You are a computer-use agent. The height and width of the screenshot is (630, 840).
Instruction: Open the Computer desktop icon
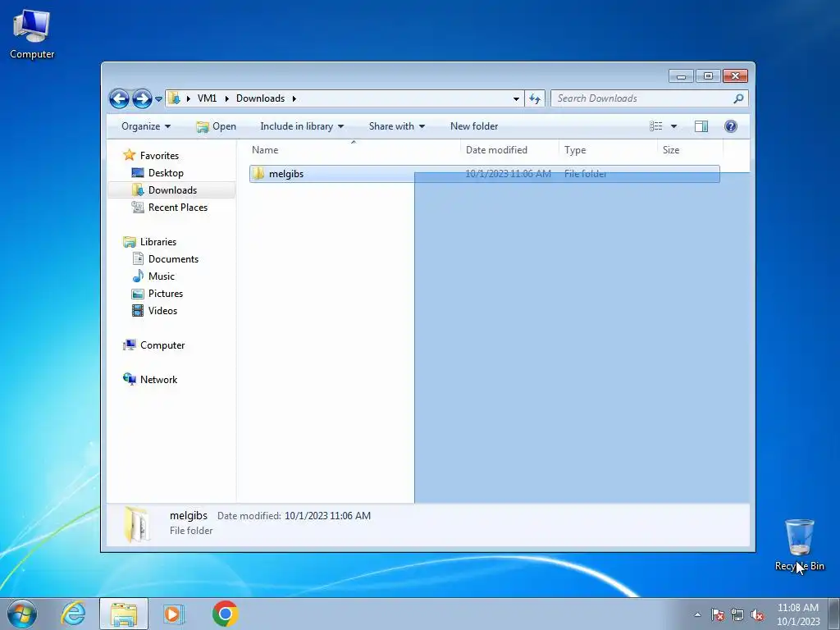[32, 34]
